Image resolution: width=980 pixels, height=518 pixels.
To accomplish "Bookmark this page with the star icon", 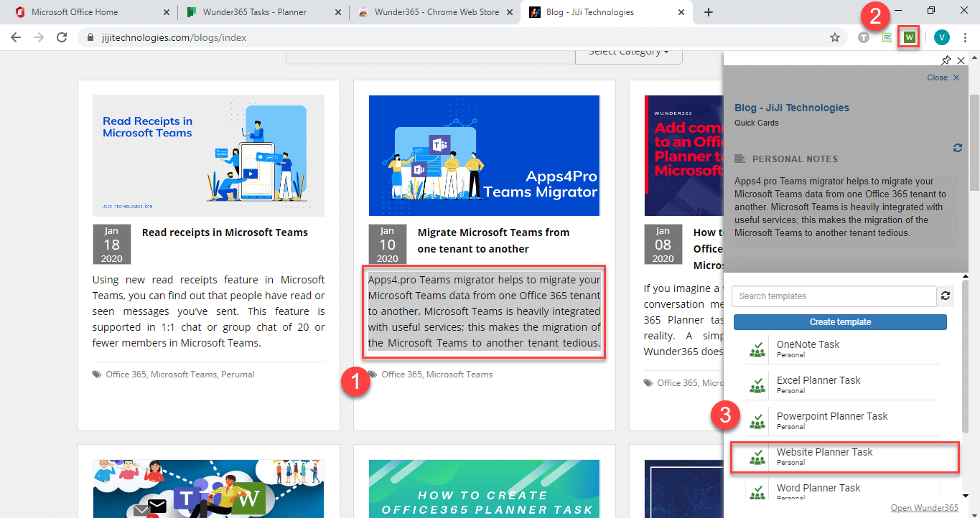I will pos(834,37).
